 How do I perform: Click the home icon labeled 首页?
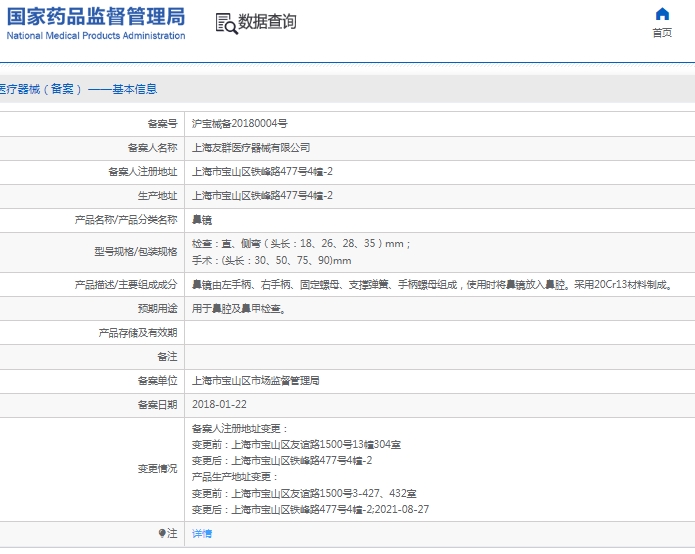[662, 22]
